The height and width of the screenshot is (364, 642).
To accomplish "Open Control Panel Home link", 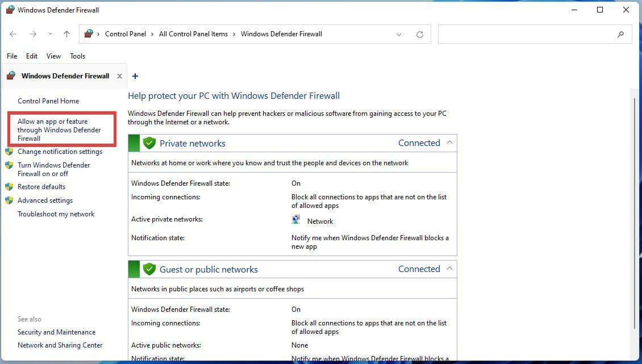I will pyautogui.click(x=48, y=101).
